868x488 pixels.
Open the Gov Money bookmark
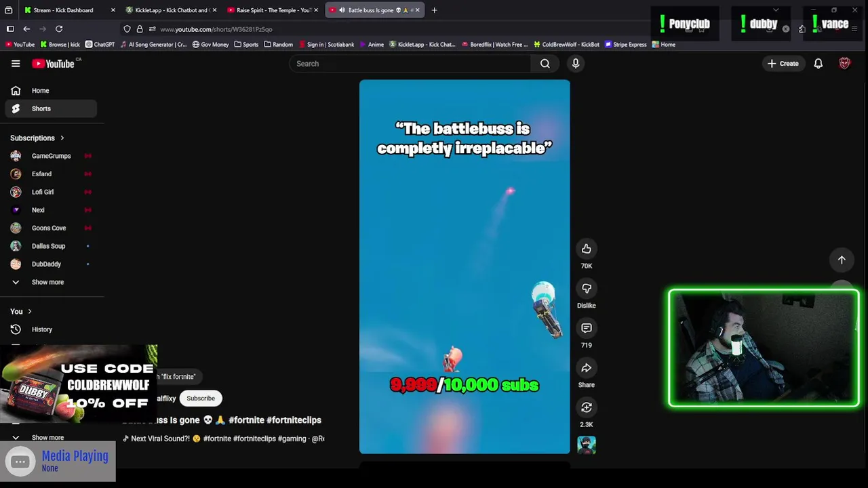coord(210,45)
